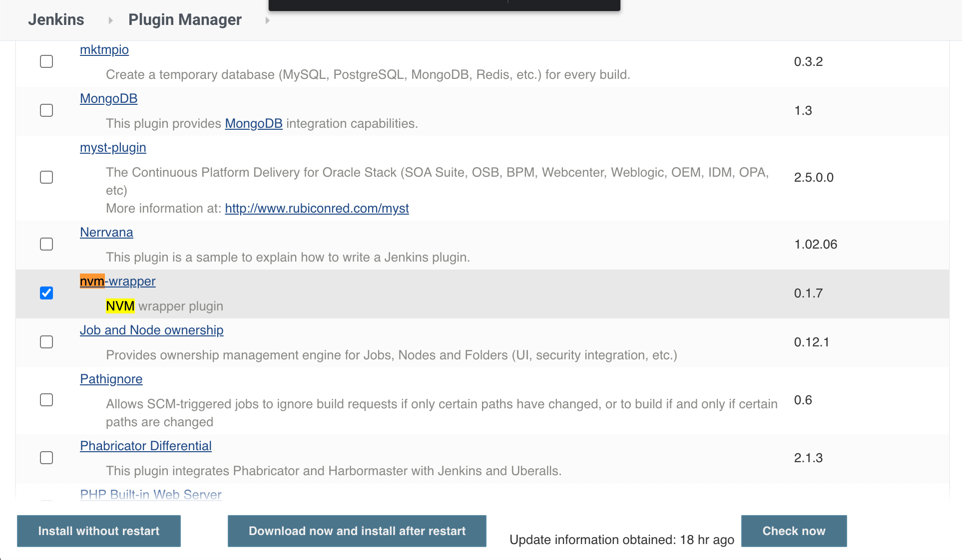This screenshot has width=962, height=560.
Task: Check the mktmpio plugin checkbox
Action: (x=46, y=61)
